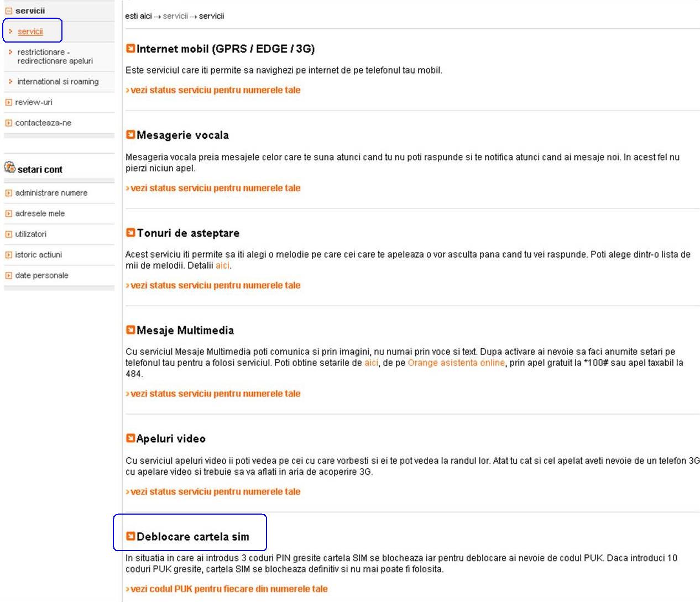Click the arrow icon next to Mesagerie vocala
700x602 pixels.
[130, 134]
